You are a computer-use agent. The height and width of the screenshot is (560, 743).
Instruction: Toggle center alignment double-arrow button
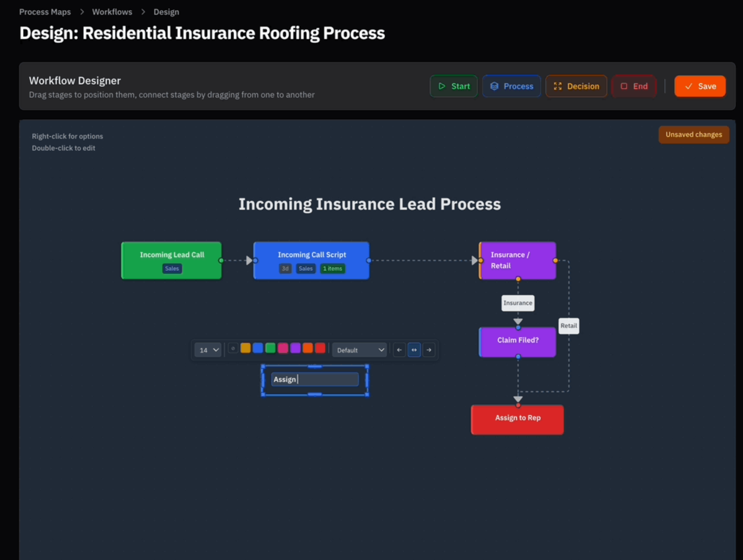(414, 350)
